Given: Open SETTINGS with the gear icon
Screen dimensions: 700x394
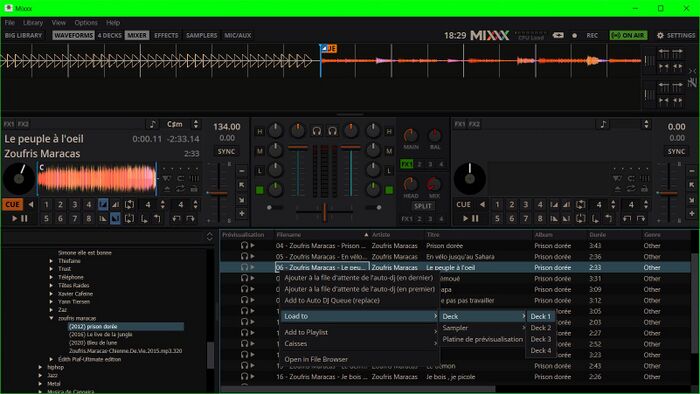Looking at the screenshot, I should click(676, 35).
